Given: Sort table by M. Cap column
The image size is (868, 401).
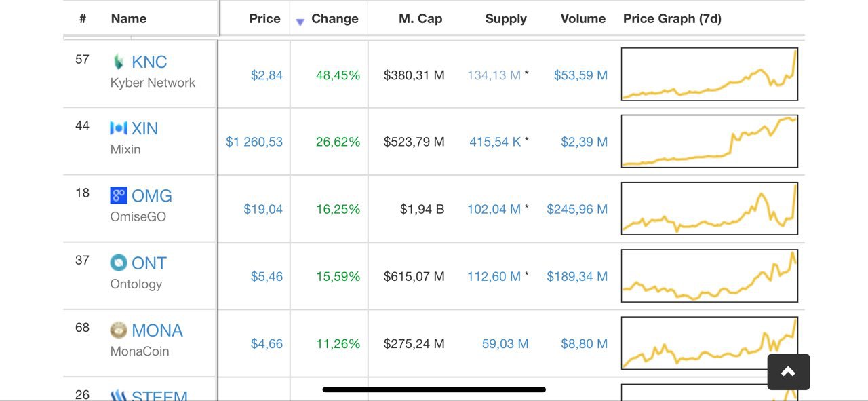Looking at the screenshot, I should pos(420,19).
